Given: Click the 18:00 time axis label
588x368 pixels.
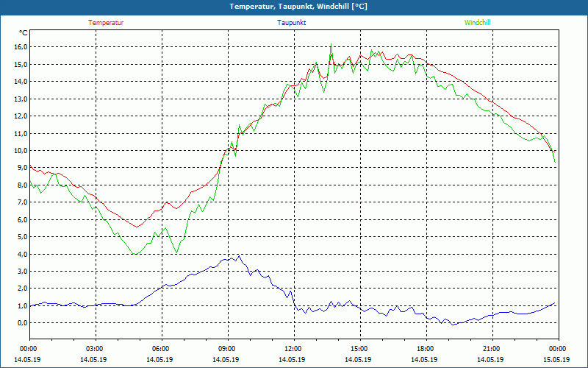Looking at the screenshot, I should pos(425,349).
